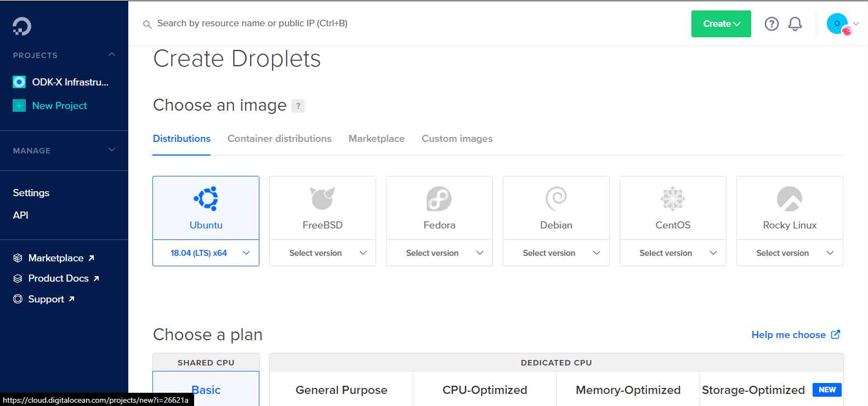The image size is (868, 406).
Task: Click the FreeBSD logo icon
Action: [322, 198]
